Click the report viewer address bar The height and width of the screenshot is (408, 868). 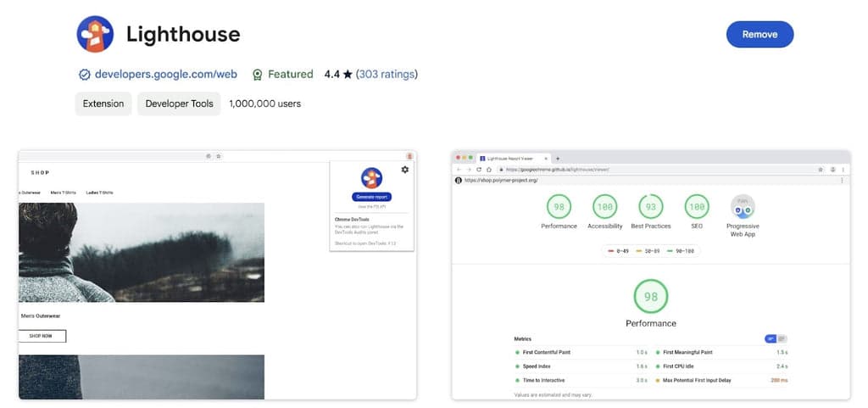point(659,170)
